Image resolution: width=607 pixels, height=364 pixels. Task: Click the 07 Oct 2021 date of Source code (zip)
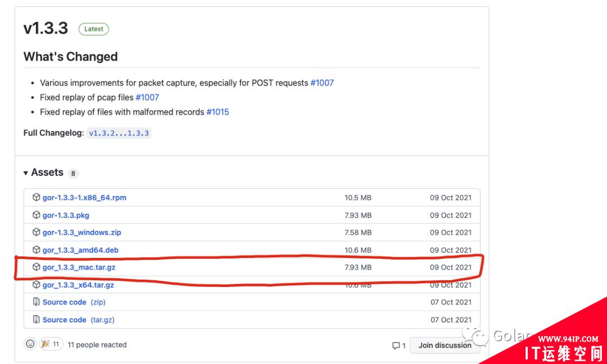[x=451, y=302]
